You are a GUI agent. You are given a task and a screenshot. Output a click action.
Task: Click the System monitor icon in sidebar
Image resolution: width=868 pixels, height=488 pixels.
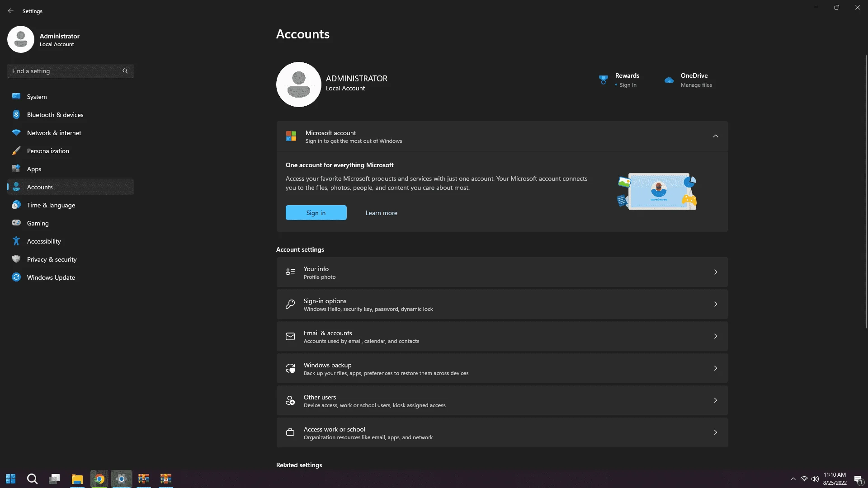click(x=16, y=96)
